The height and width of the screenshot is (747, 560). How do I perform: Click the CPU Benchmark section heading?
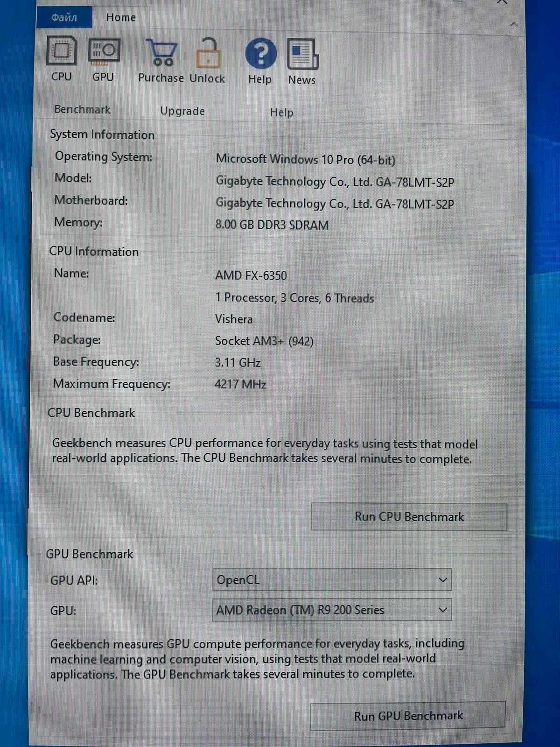91,413
